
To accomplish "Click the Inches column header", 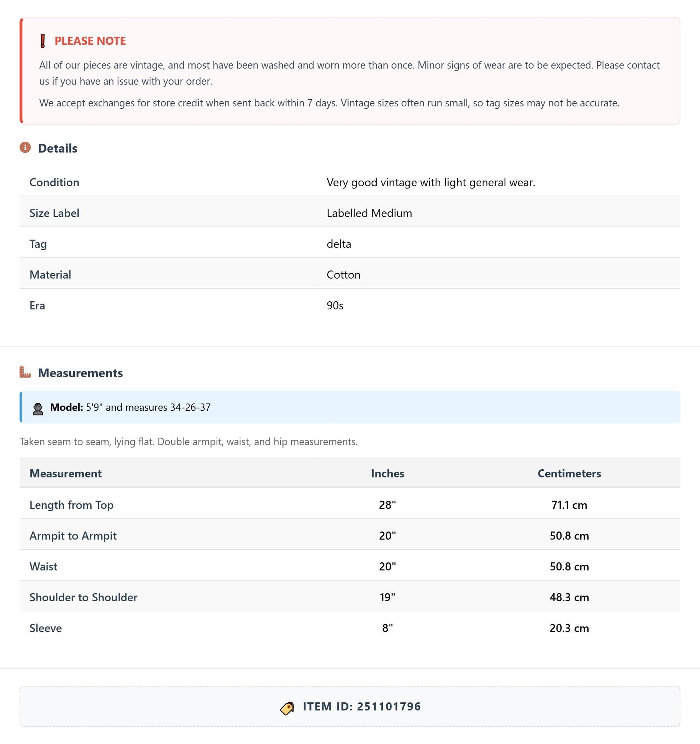I will [x=387, y=473].
